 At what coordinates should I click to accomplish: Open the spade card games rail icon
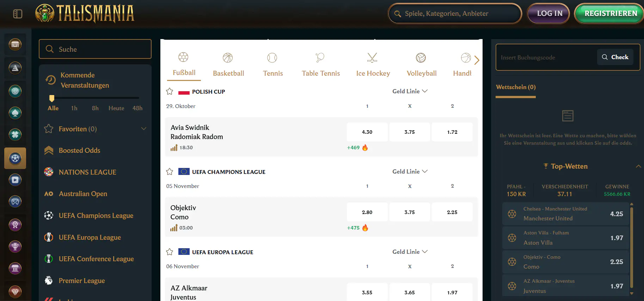coord(15,113)
